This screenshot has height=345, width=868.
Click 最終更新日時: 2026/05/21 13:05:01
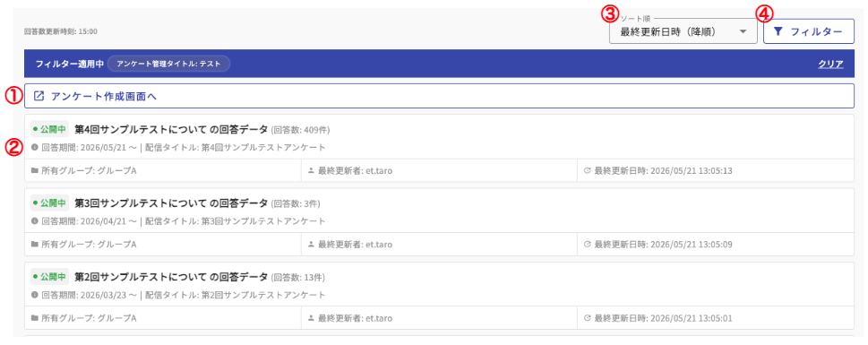coord(663,318)
